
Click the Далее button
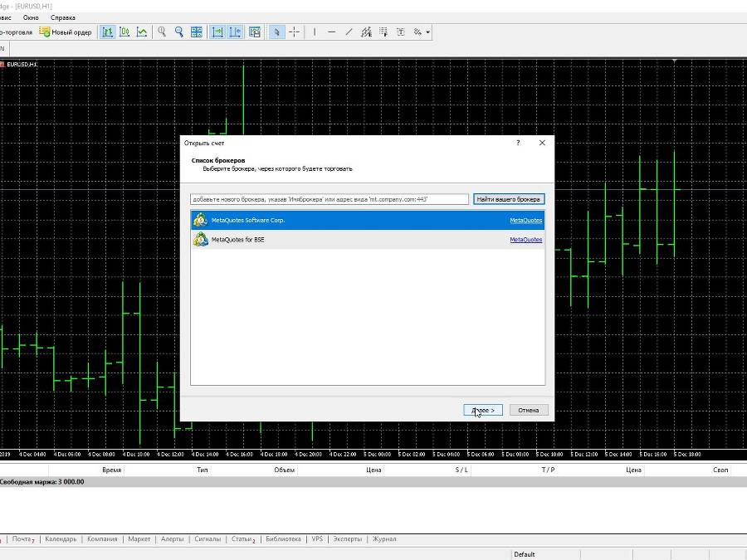(483, 410)
